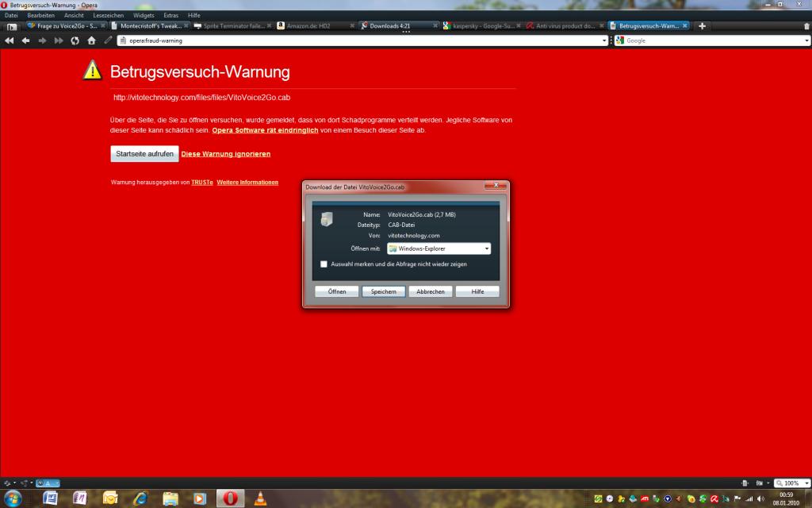
Task: Open the Widgets menu
Action: [x=144, y=16]
